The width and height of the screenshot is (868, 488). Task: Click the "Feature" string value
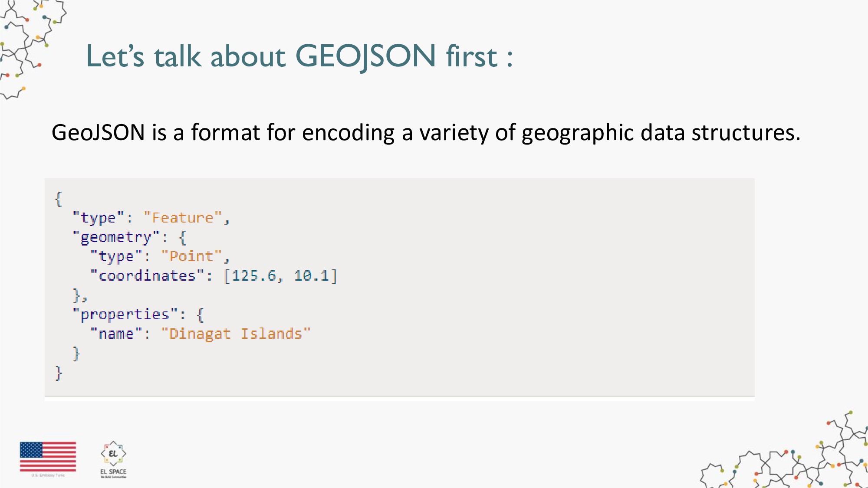[x=183, y=218]
